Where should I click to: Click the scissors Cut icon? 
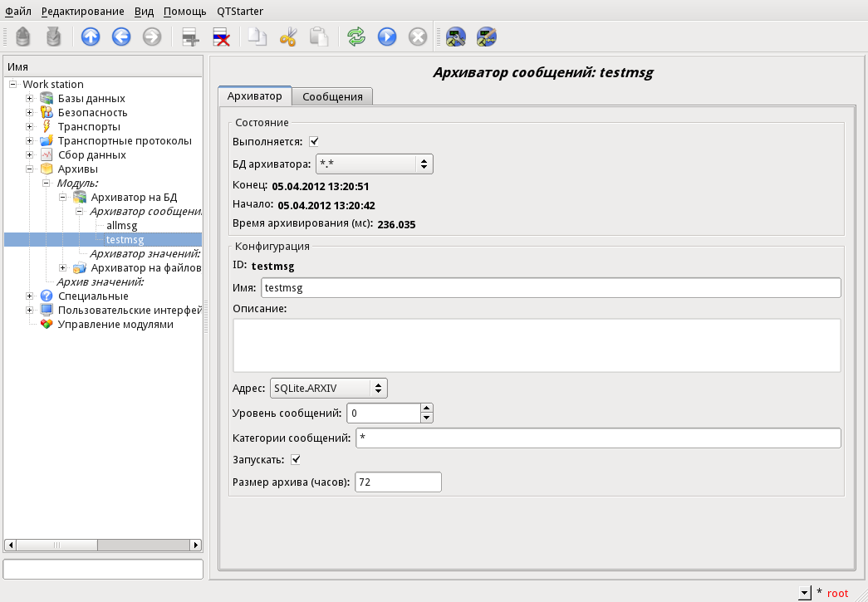pyautogui.click(x=288, y=37)
